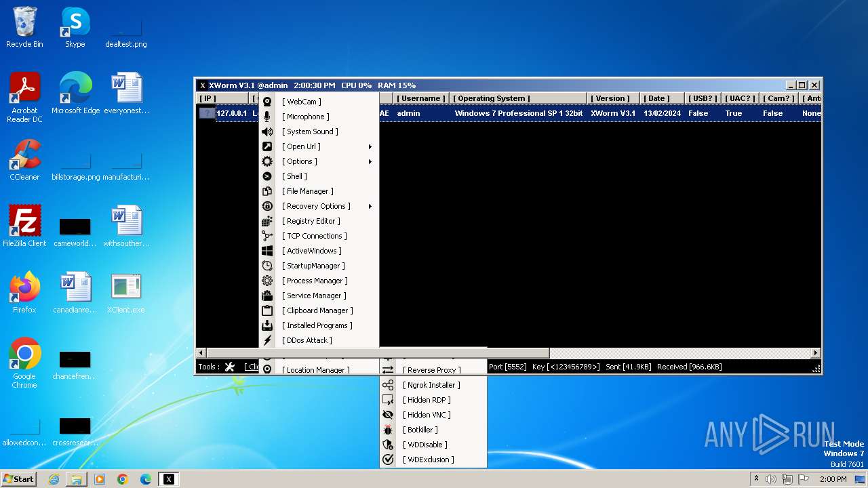Show hidden tray icons arrow
The width and height of the screenshot is (868, 488).
coord(756,479)
